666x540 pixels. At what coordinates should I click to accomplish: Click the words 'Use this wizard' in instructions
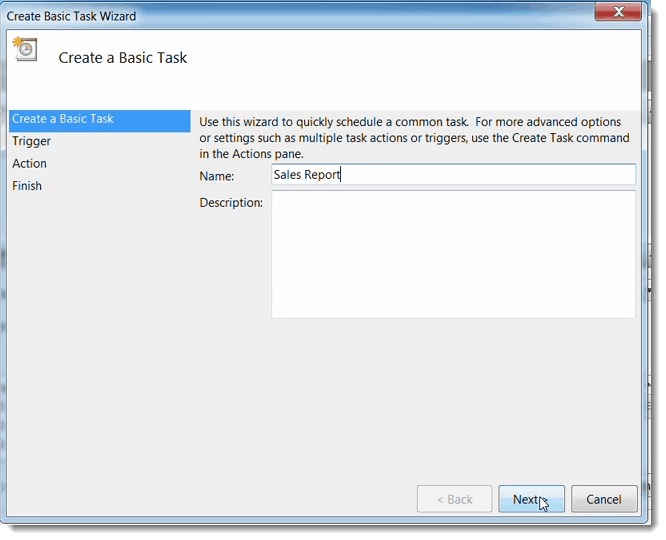[240, 122]
